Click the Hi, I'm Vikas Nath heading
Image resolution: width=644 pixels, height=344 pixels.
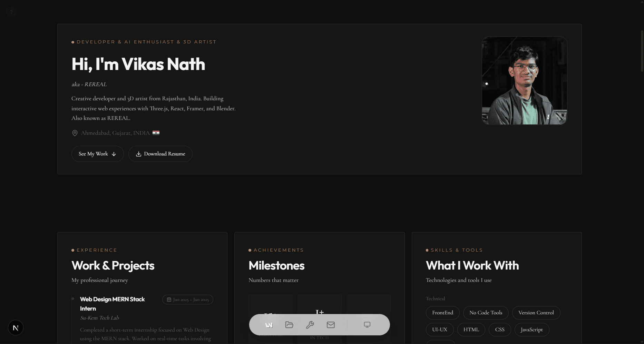(138, 64)
